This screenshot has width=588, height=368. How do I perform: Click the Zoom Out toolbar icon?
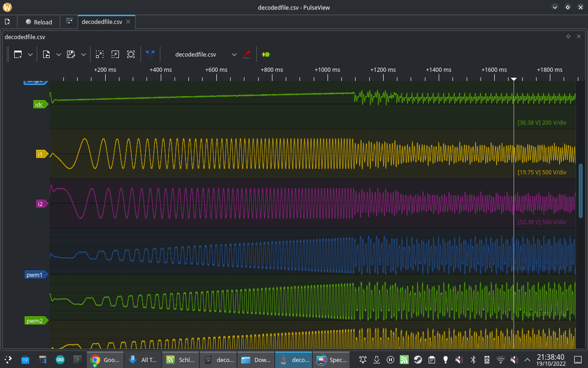click(x=115, y=54)
